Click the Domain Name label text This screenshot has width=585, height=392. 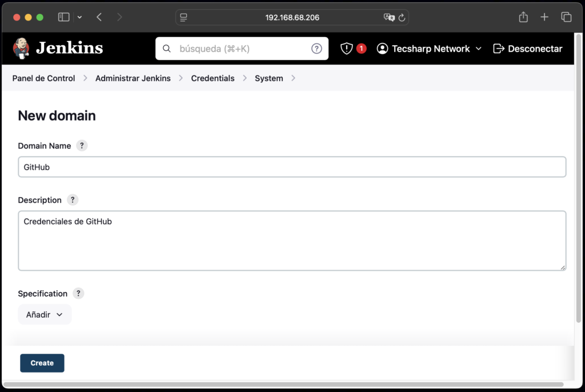pos(45,146)
